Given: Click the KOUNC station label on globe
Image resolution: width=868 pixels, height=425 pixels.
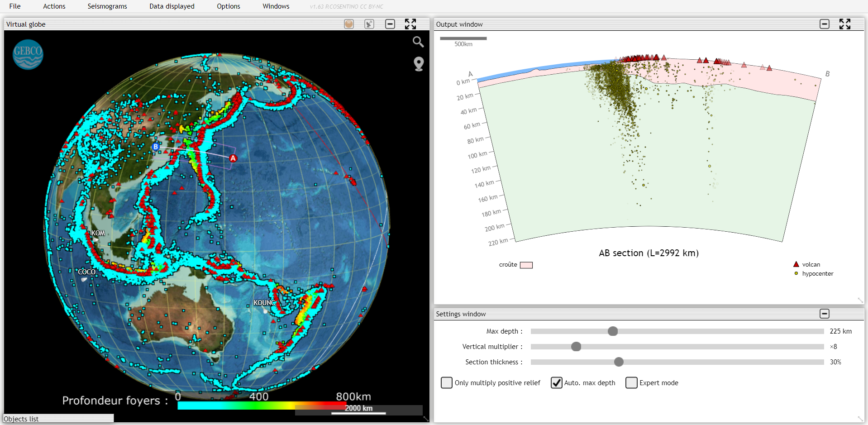Looking at the screenshot, I should 264,303.
